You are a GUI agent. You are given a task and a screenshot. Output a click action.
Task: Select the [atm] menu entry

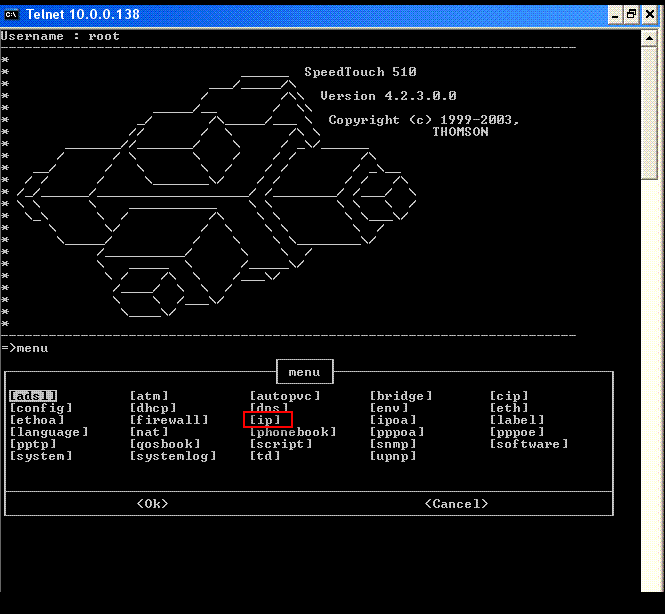click(x=149, y=396)
